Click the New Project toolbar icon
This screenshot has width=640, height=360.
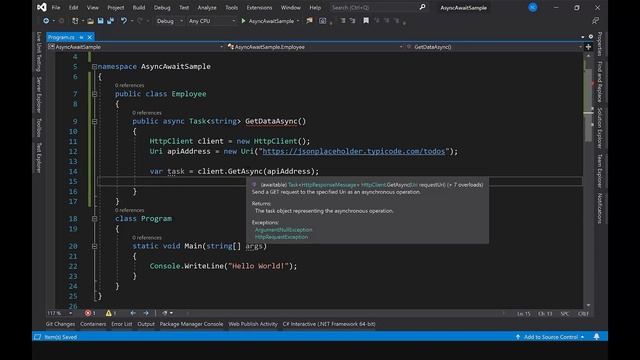pyautogui.click(x=75, y=21)
